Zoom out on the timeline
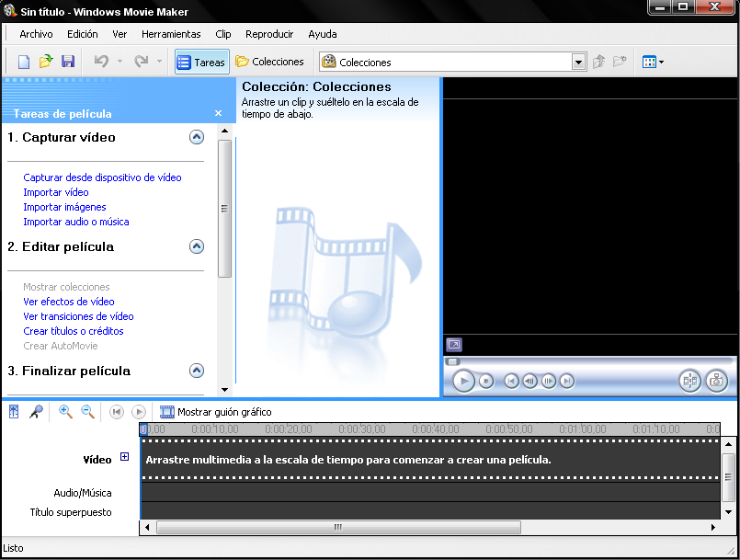This screenshot has width=740, height=560. (87, 412)
